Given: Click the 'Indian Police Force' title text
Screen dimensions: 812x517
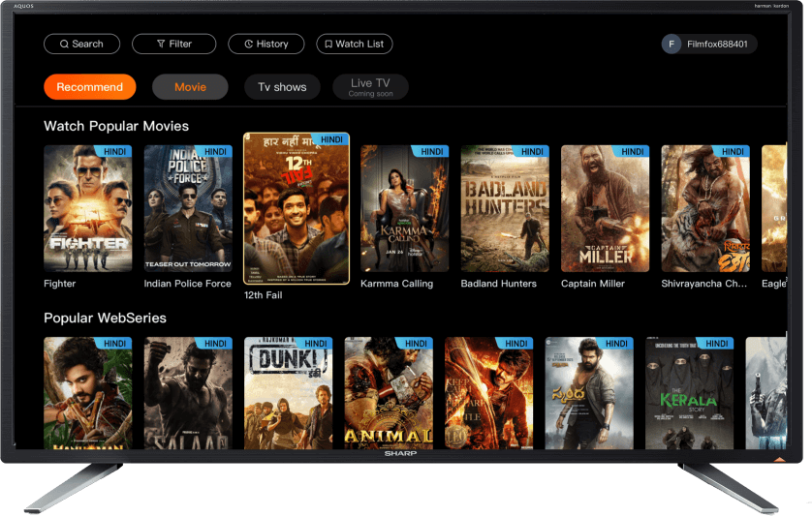Looking at the screenshot, I should 187,284.
